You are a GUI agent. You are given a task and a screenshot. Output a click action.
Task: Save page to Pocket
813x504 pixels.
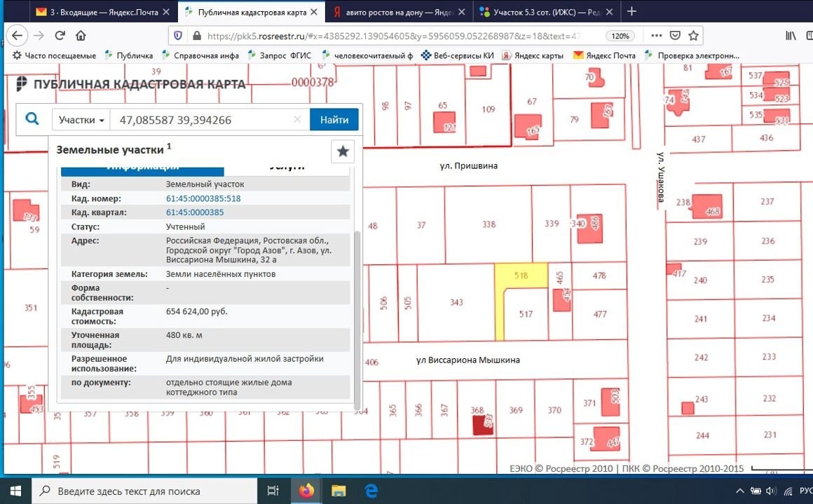(675, 36)
